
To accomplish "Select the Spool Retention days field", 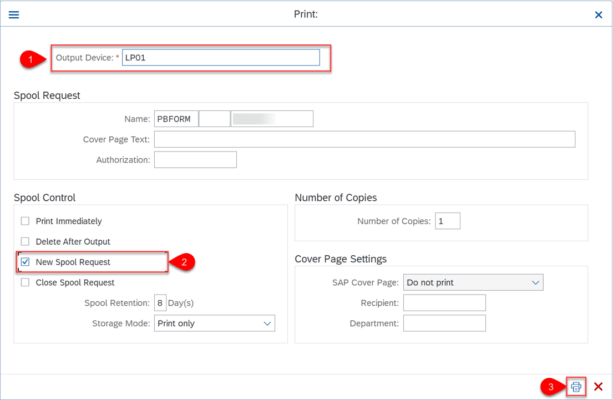I will click(160, 303).
